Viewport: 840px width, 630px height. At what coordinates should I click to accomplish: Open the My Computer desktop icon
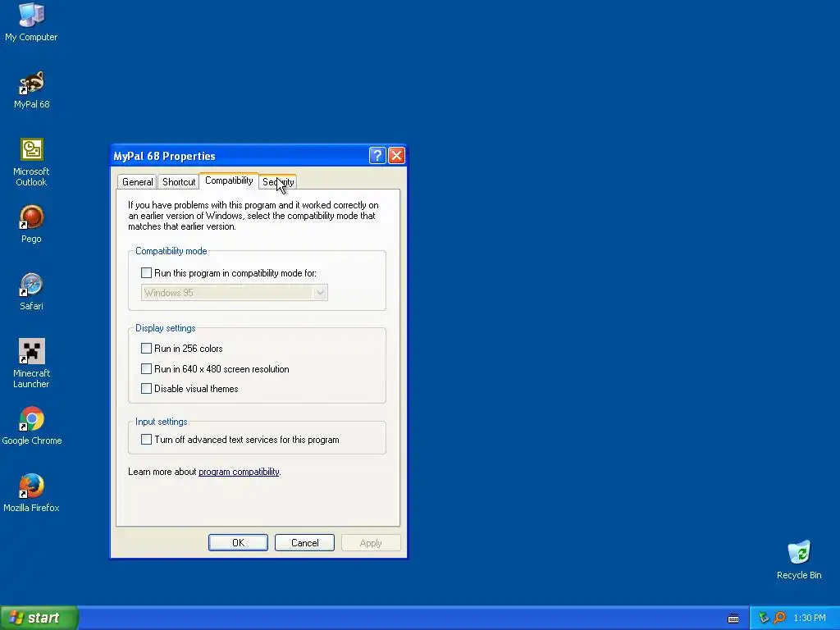(31, 21)
